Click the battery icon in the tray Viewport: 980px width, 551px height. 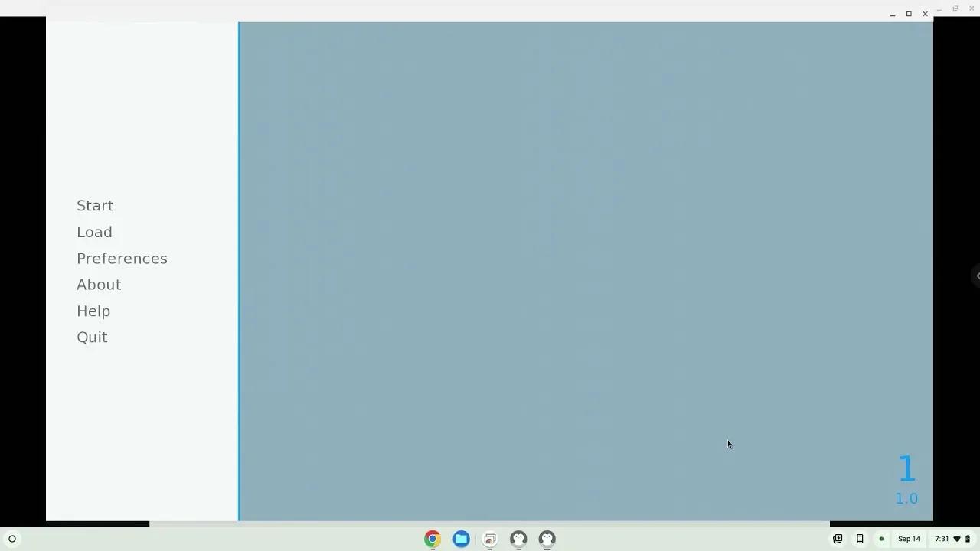point(968,539)
